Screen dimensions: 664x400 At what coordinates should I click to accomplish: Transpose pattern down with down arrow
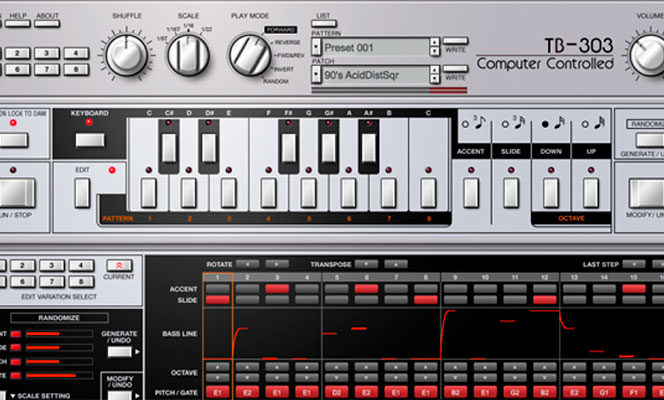[366, 264]
